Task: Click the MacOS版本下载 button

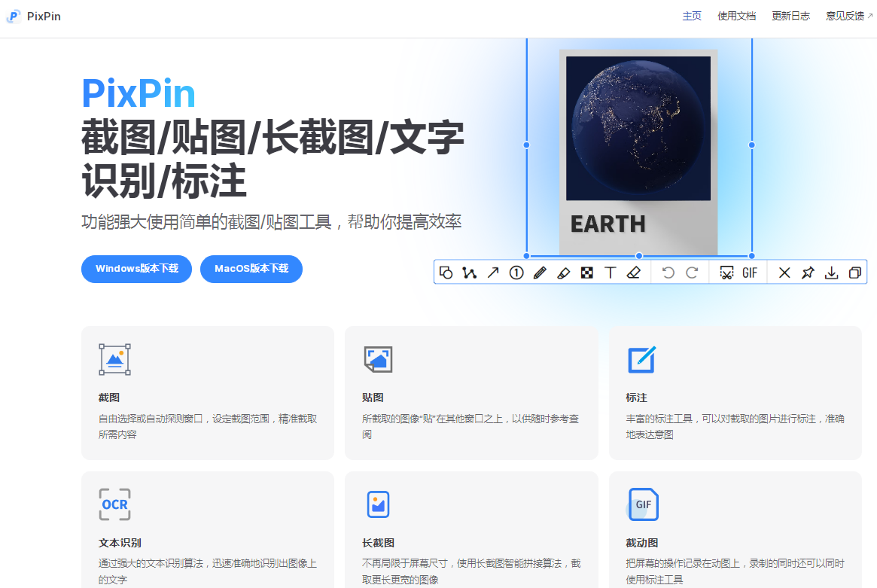Action: coord(251,269)
